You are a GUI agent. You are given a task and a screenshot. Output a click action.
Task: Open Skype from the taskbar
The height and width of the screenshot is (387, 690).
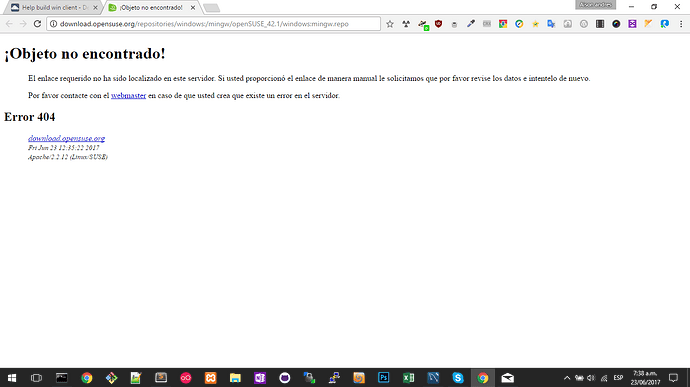[x=458, y=378]
